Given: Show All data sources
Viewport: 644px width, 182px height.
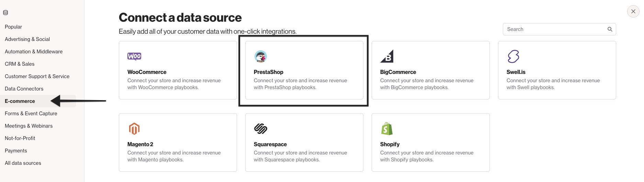Looking at the screenshot, I should click(23, 163).
